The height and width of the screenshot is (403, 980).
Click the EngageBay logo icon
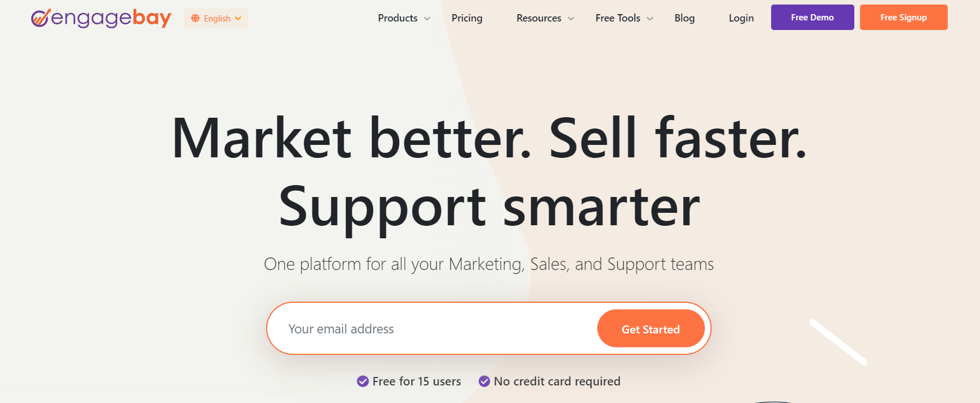tap(41, 18)
